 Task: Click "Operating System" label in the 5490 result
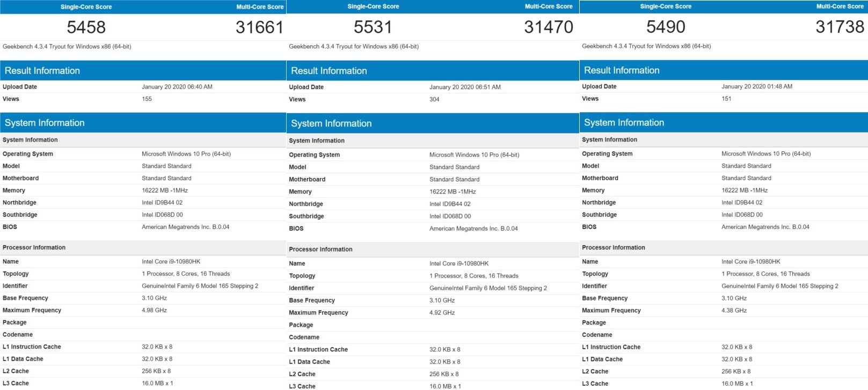(x=607, y=154)
